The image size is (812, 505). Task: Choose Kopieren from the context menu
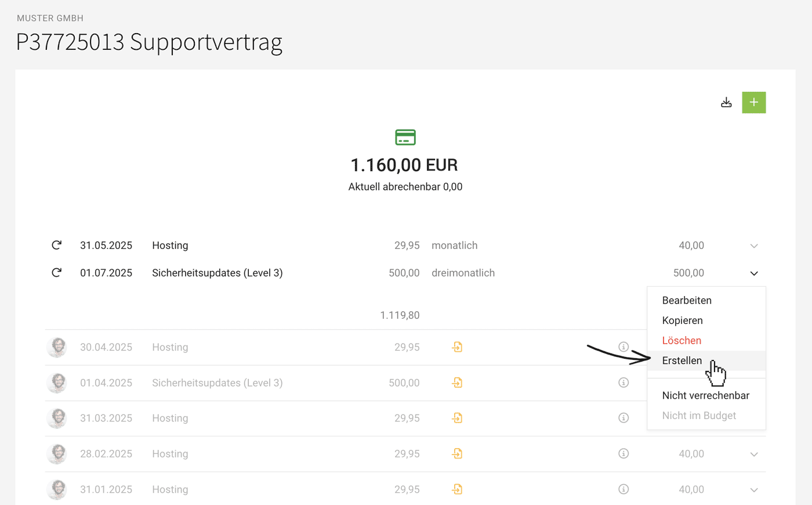682,320
